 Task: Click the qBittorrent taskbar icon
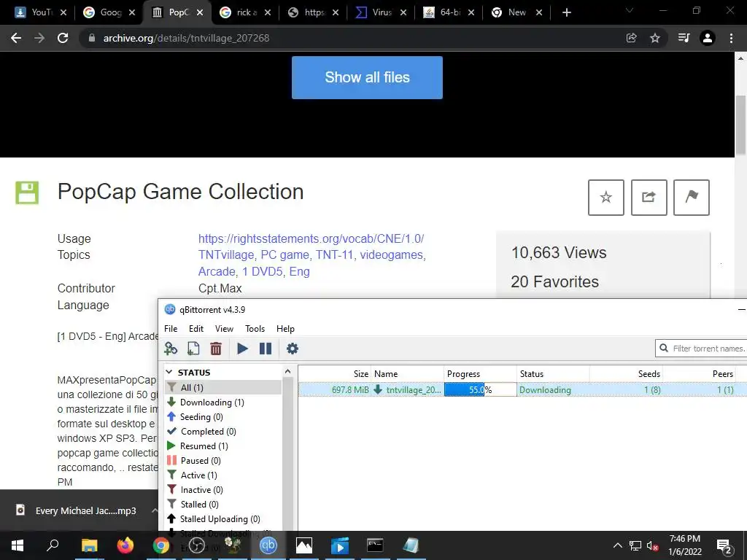click(268, 545)
